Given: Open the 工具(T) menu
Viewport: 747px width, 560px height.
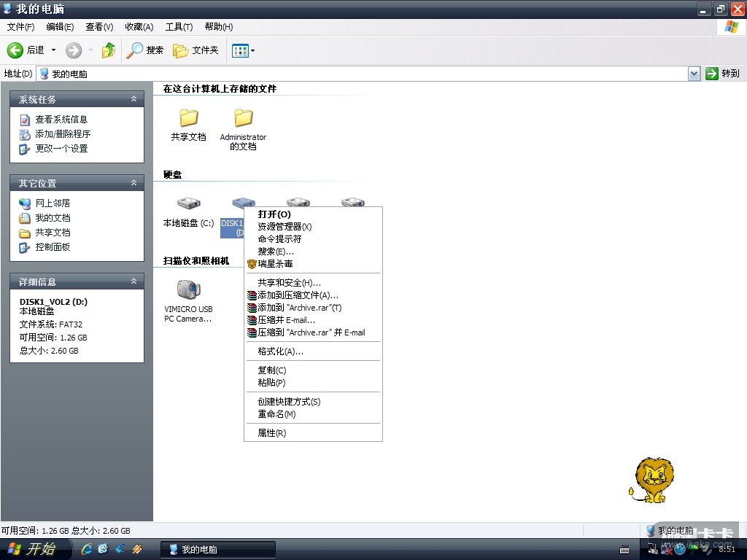Looking at the screenshot, I should tap(179, 27).
